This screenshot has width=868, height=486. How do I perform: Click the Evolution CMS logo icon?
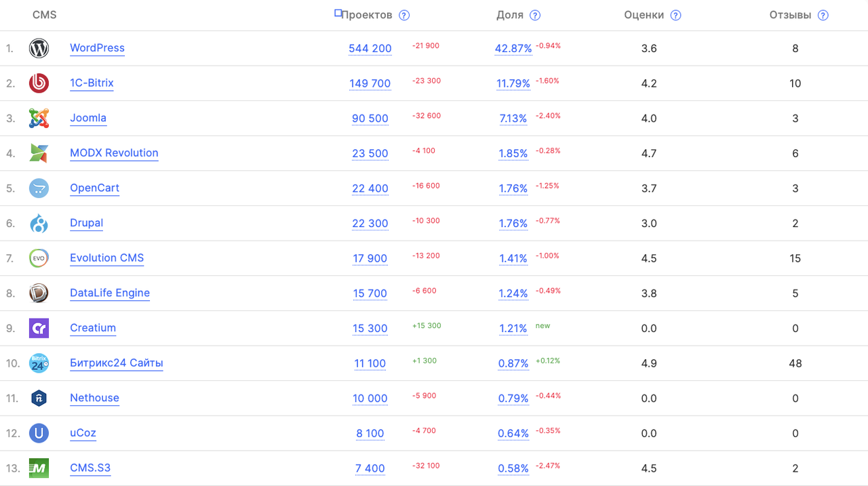[x=39, y=258]
